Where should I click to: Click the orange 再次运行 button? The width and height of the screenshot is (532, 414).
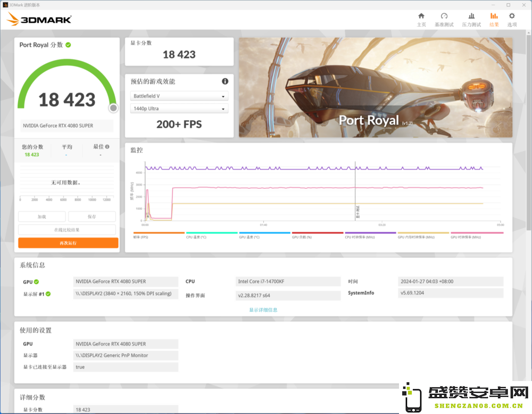(x=68, y=243)
